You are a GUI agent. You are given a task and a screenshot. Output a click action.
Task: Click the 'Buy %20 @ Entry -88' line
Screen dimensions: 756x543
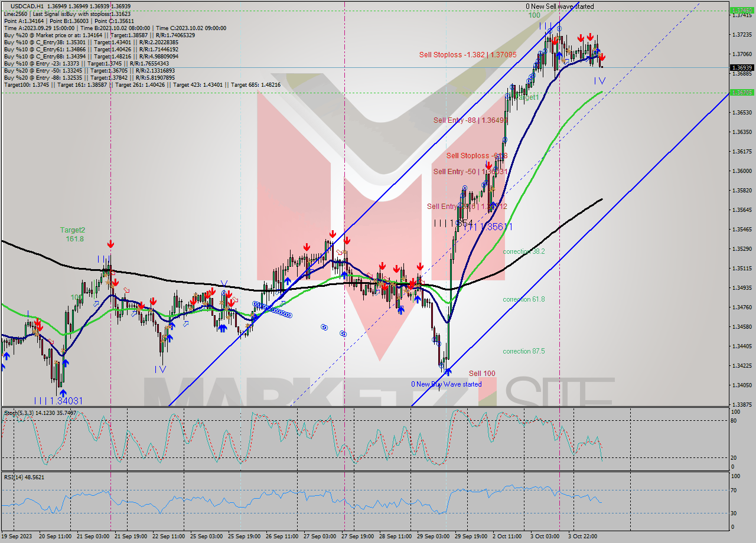89,77
